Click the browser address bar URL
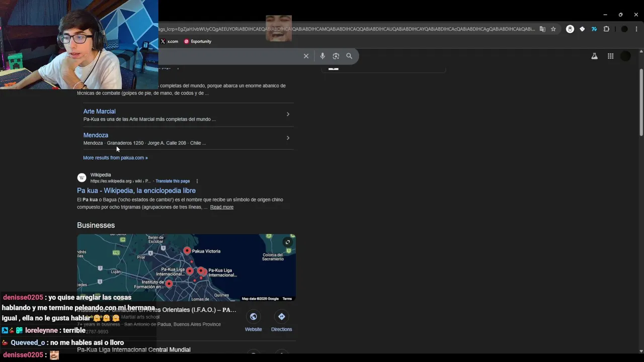The image size is (644, 362). (x=347, y=29)
